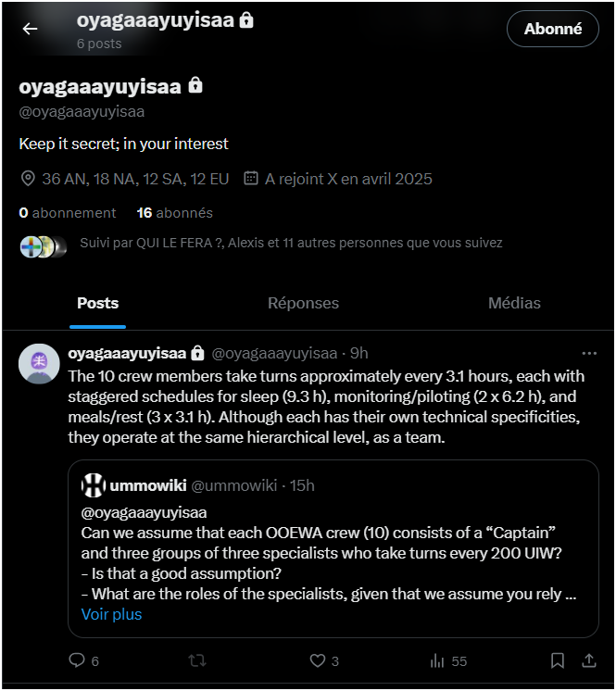616x691 pixels.
Task: Switch to the Médias tab
Action: pyautogui.click(x=514, y=303)
